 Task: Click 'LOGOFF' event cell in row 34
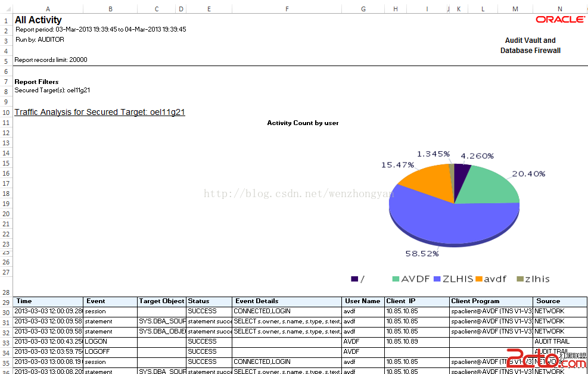110,352
